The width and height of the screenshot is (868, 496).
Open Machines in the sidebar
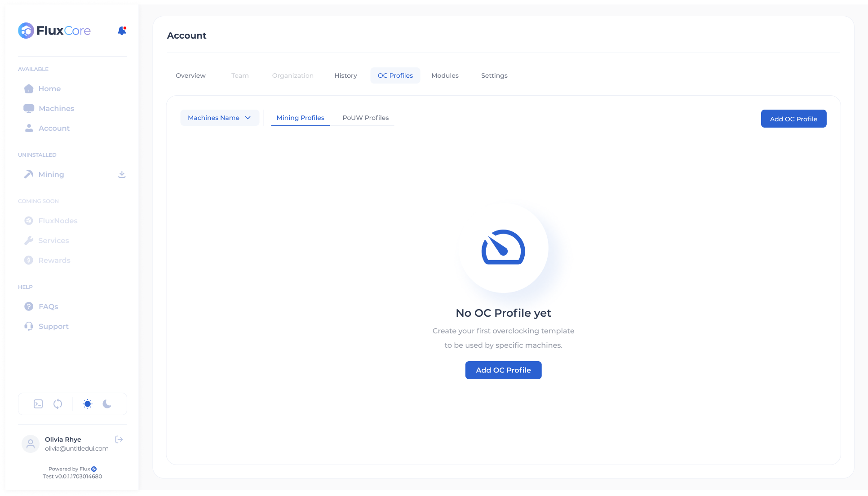tap(56, 108)
